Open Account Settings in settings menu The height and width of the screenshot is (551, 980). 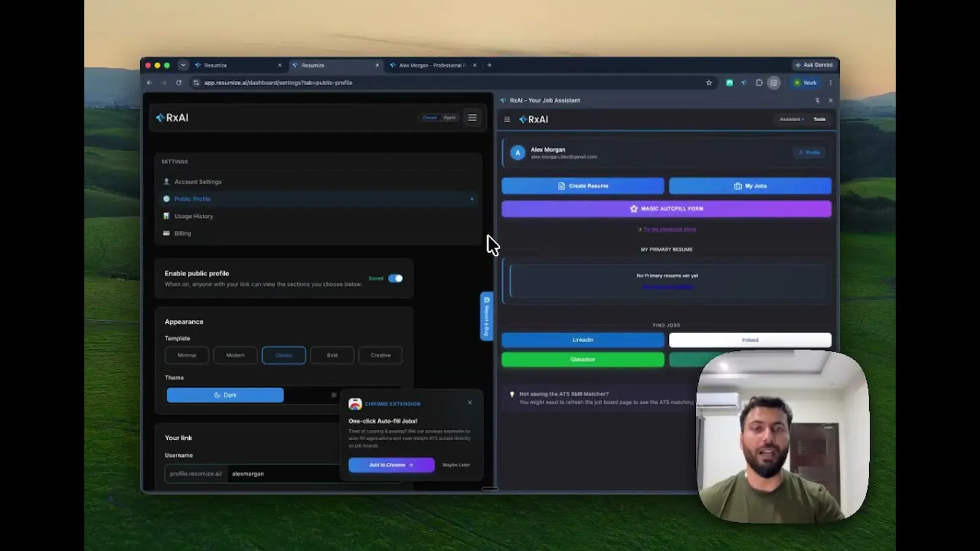(x=318, y=182)
